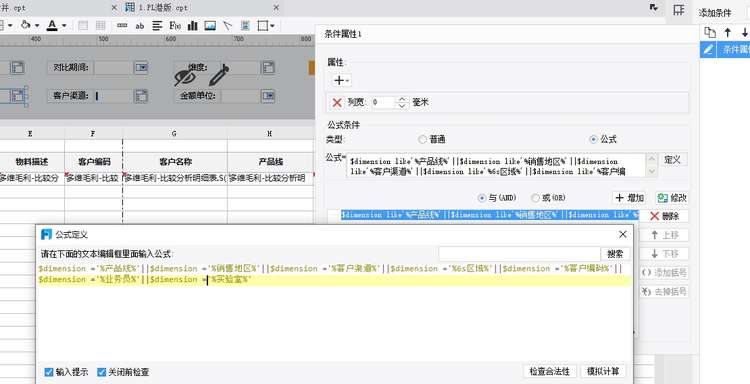
Task: Click the copy condition icon
Action: tap(710, 33)
